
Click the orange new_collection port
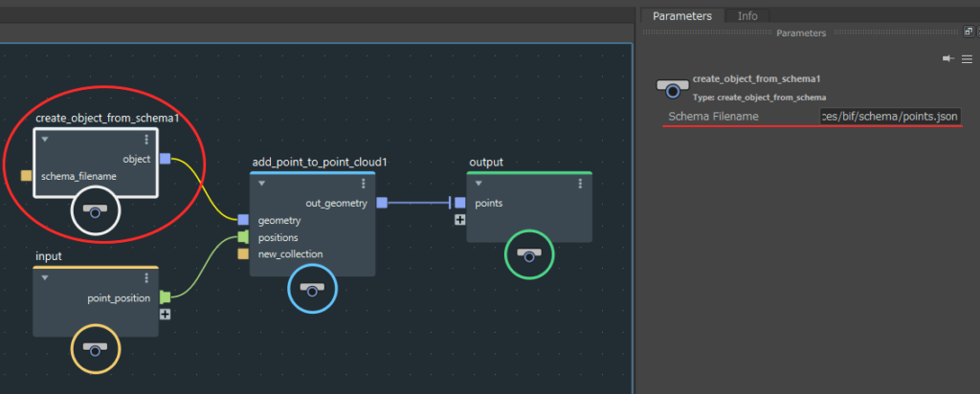[x=243, y=253]
